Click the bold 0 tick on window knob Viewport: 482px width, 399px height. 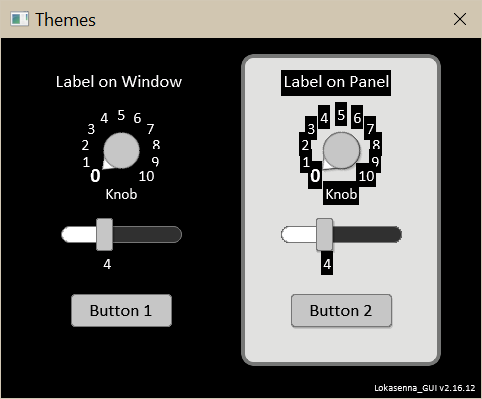tap(95, 176)
